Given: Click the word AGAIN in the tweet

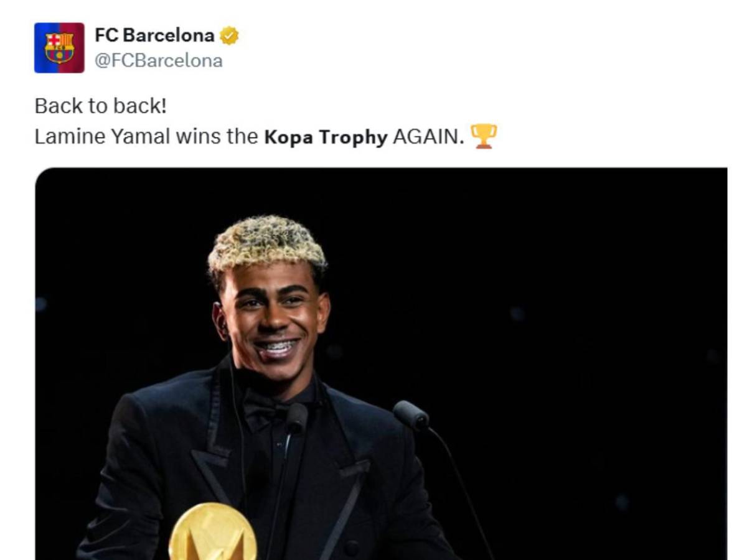Looking at the screenshot, I should point(429,137).
